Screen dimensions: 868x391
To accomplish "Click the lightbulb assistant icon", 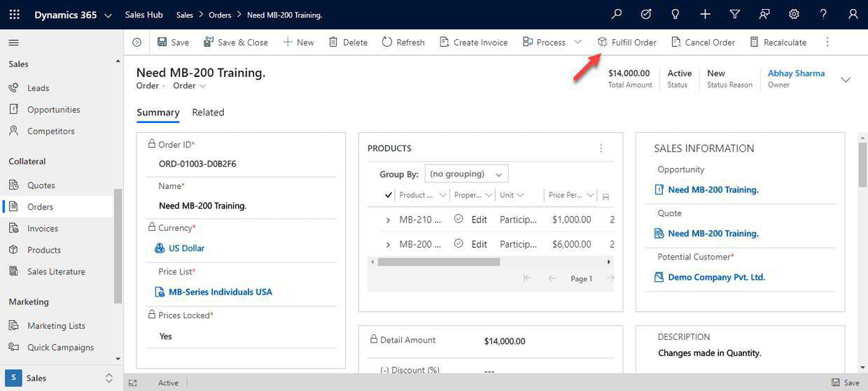I will tap(675, 14).
